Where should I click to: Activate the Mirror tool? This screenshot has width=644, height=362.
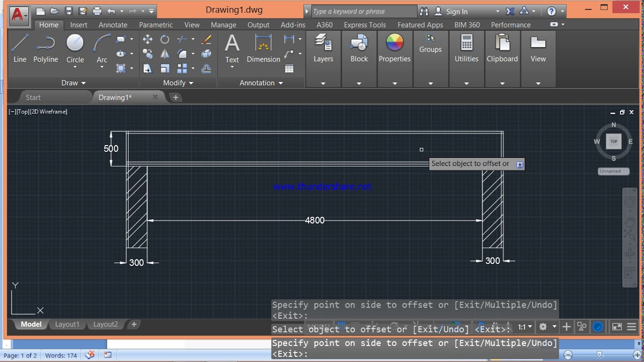pos(165,54)
